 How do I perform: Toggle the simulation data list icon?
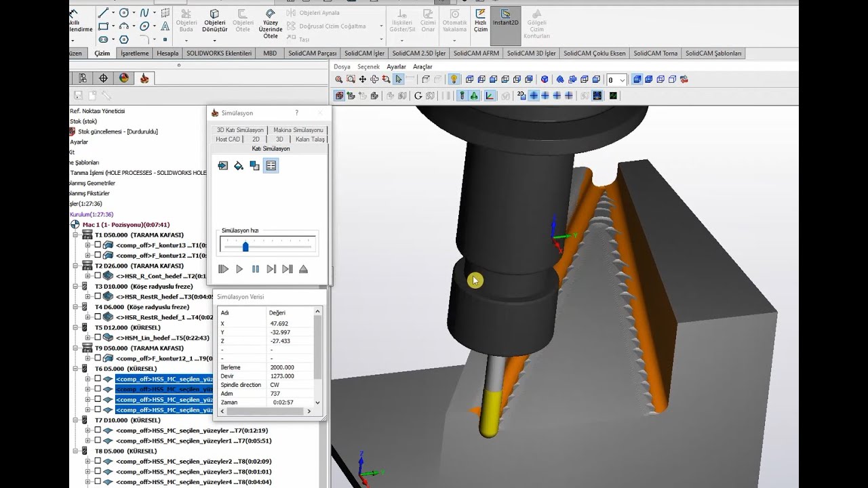(271, 165)
